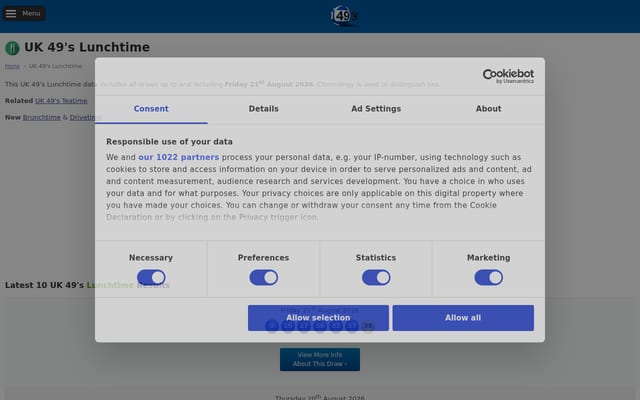
Task: Click the green UK 49's Lunchtime icon
Action: click(12, 48)
